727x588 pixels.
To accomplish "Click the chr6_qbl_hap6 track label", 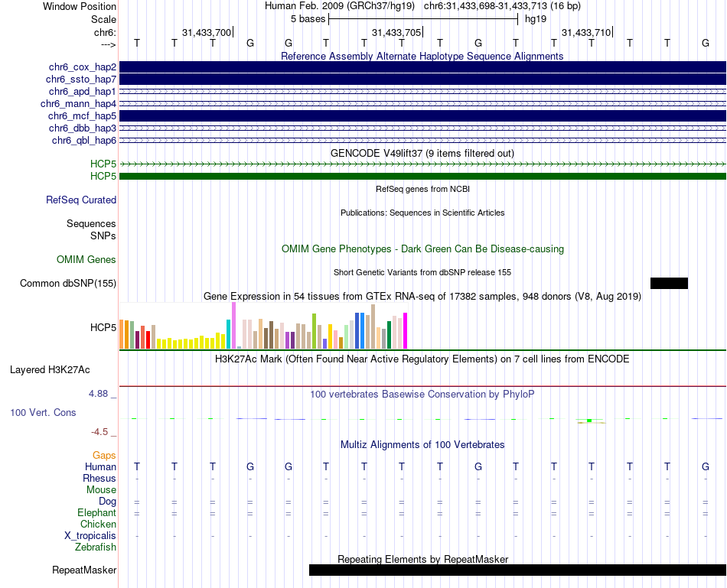I will pos(84,141).
